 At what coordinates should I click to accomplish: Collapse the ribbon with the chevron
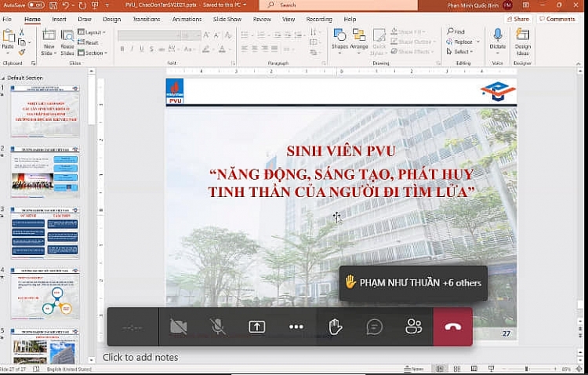coord(579,64)
